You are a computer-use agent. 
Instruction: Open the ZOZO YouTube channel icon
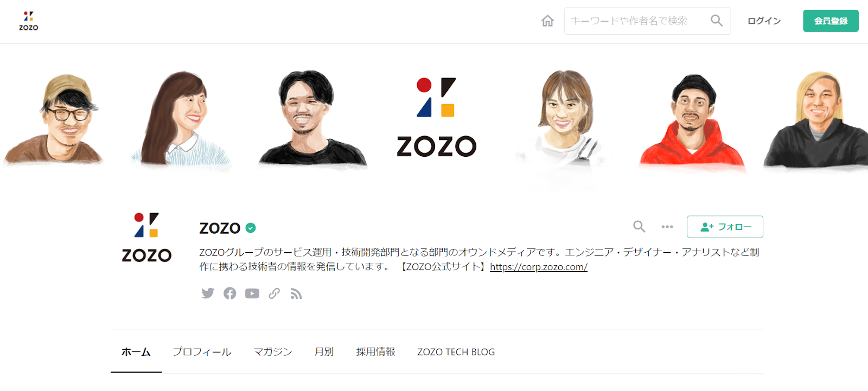pos(252,293)
